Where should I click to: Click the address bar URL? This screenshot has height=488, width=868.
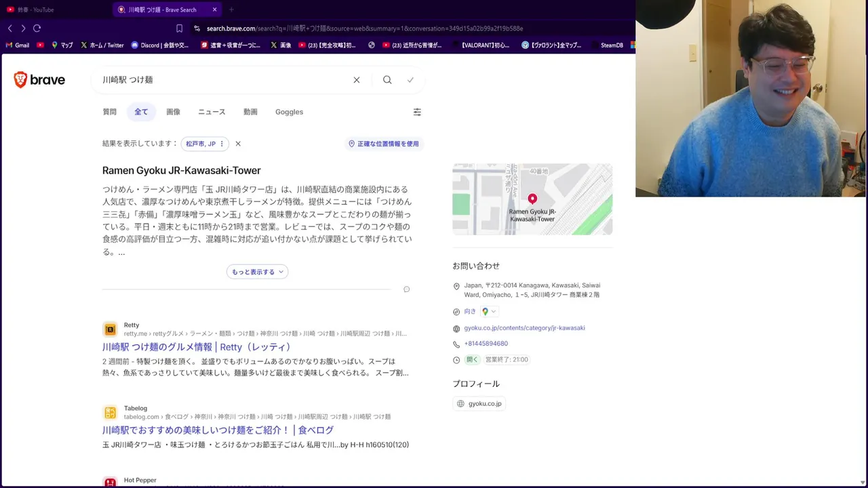pos(365,28)
